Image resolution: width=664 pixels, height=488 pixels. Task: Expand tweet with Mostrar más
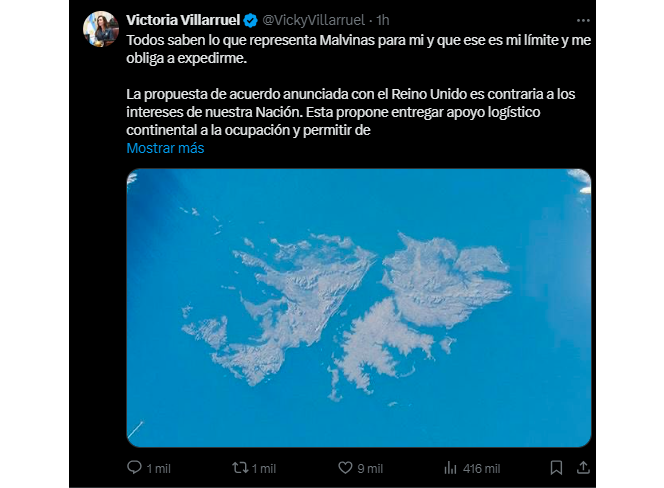coord(165,148)
